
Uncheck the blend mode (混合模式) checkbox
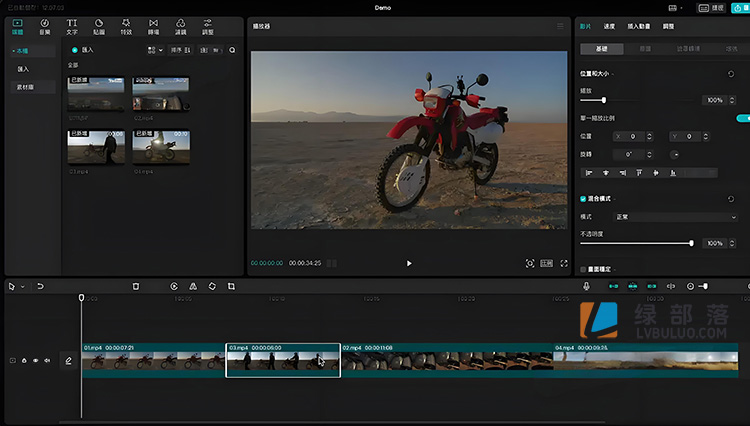click(x=583, y=199)
